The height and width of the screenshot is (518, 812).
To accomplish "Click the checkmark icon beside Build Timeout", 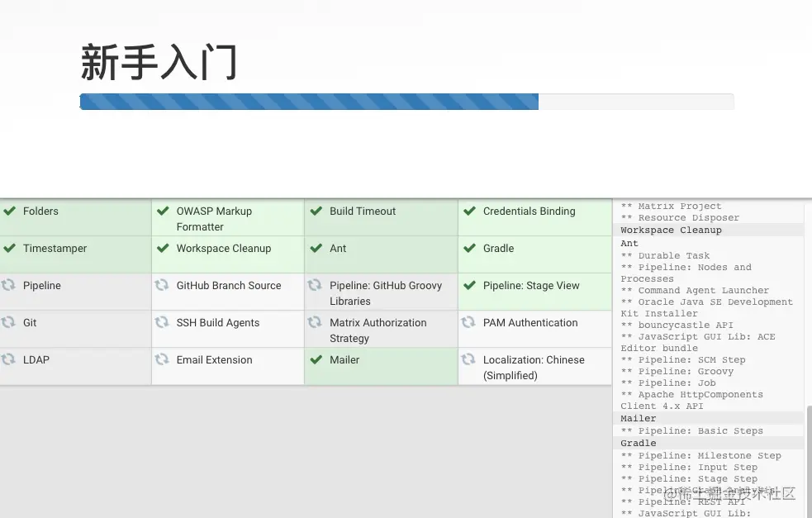I will point(316,211).
